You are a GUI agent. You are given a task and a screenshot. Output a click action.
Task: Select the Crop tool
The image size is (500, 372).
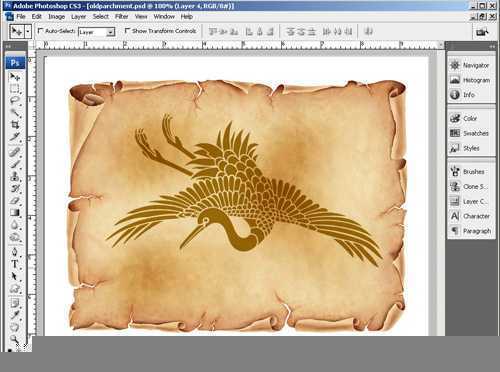click(15, 125)
